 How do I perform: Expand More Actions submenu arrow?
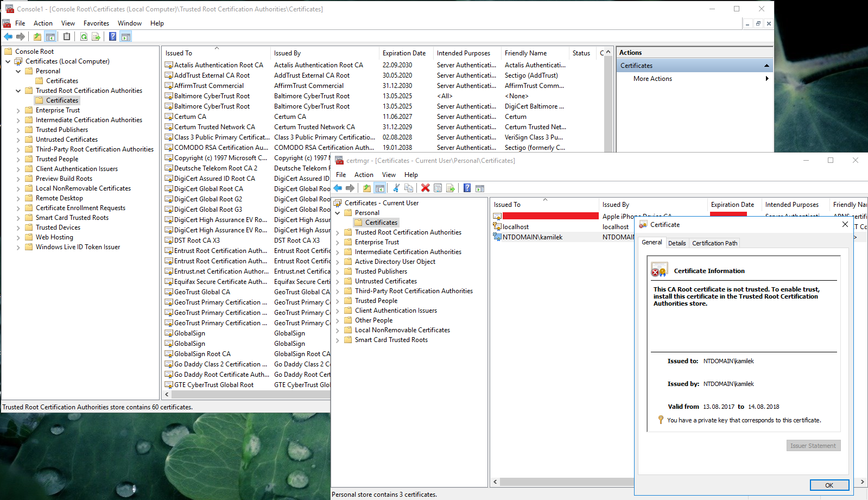coord(767,79)
